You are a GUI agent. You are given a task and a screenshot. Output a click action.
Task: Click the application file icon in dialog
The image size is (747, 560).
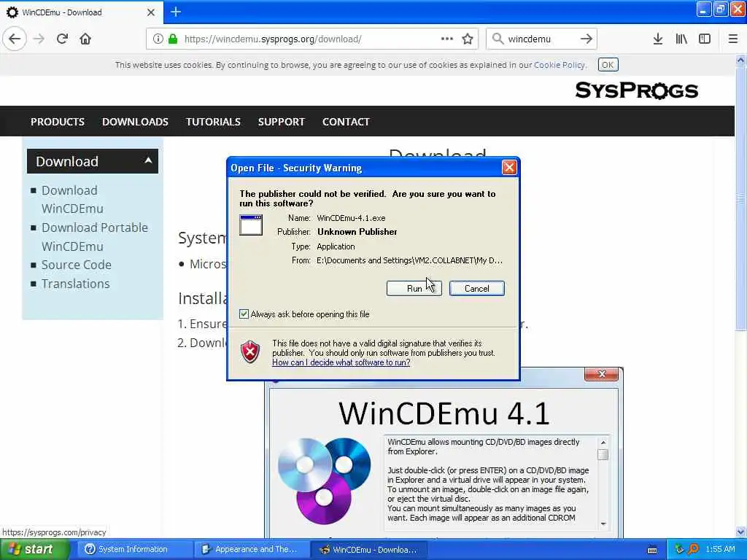(x=251, y=225)
